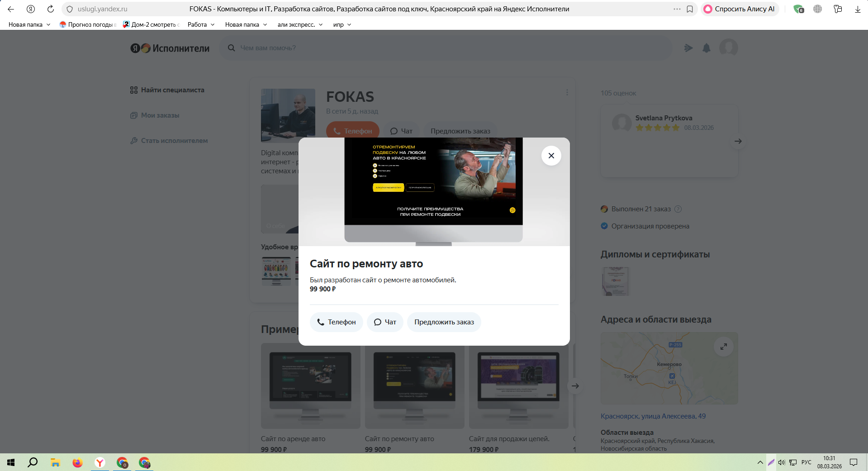
Task: Reload the page with refresh icon
Action: [51, 9]
